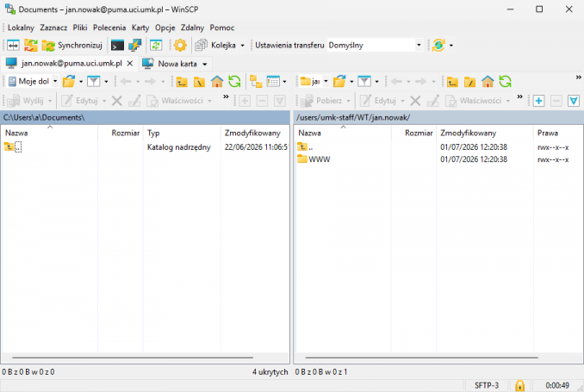The height and width of the screenshot is (392, 584).
Task: Sort remote files by Prawa column
Action: [x=558, y=133]
